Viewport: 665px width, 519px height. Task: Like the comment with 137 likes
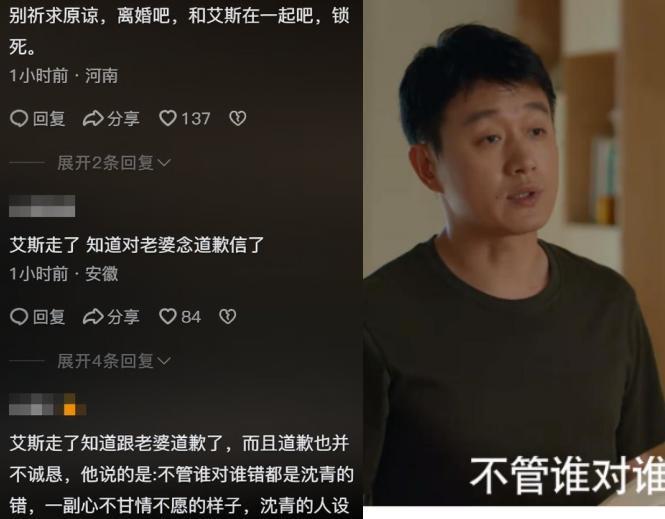167,118
